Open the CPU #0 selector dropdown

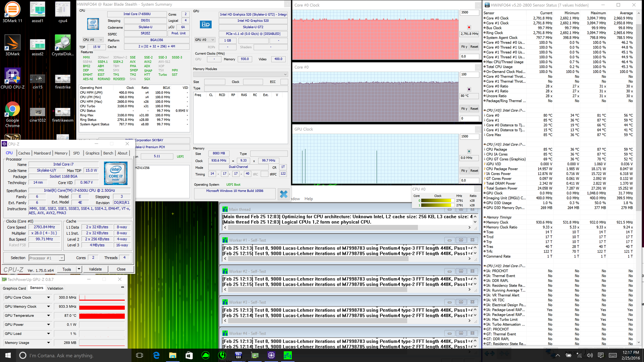[93, 40]
